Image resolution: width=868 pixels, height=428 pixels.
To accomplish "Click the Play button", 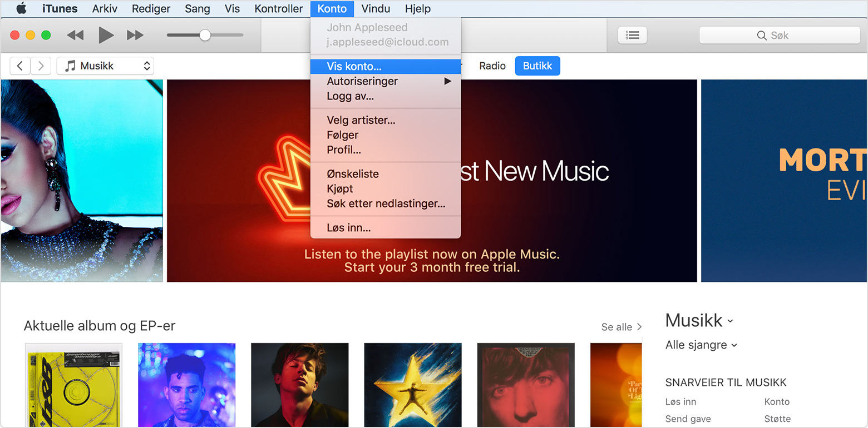I will tap(106, 34).
